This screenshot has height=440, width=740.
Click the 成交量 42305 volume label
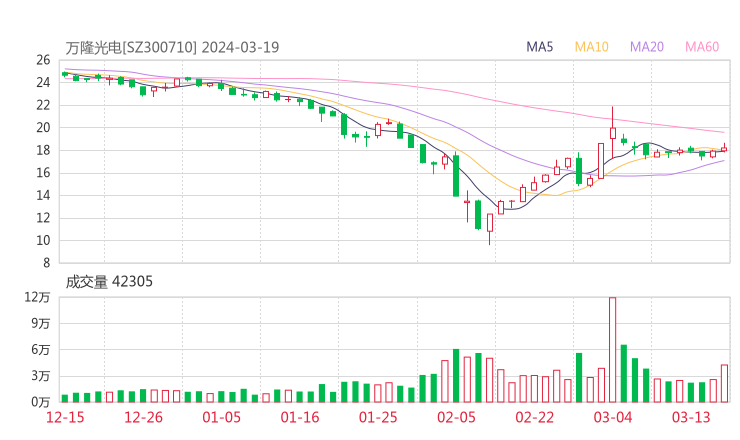pyautogui.click(x=109, y=282)
